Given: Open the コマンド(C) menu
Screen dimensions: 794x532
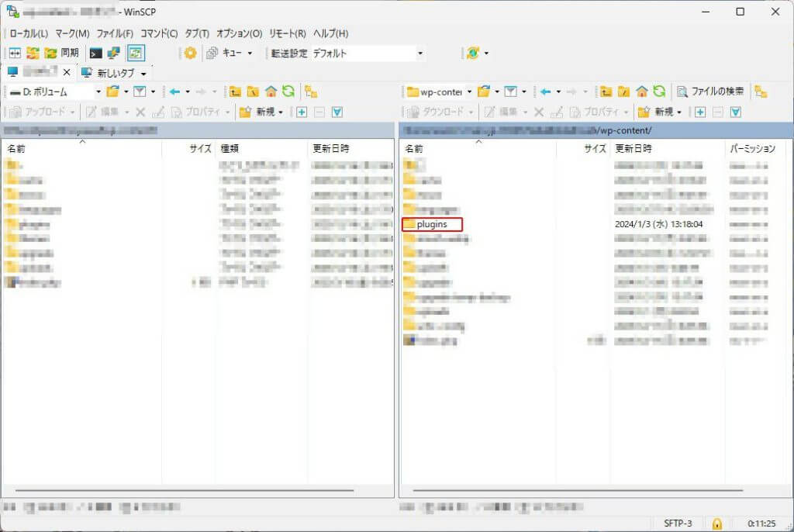Looking at the screenshot, I should [158, 33].
